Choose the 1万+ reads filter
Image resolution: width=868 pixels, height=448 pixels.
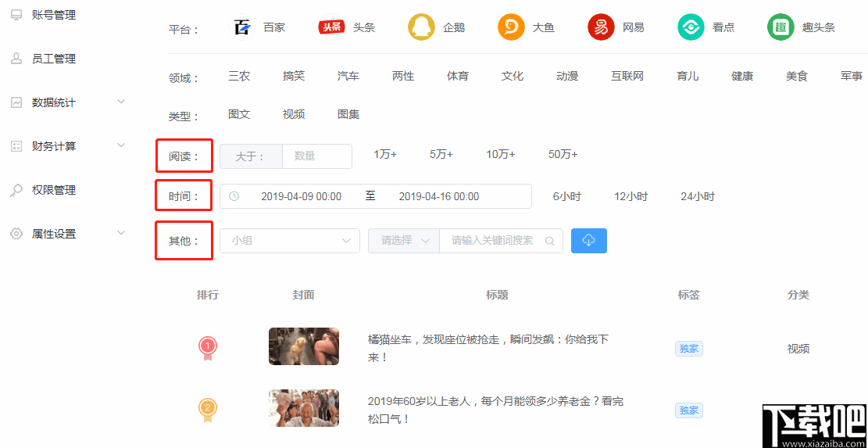(x=385, y=155)
